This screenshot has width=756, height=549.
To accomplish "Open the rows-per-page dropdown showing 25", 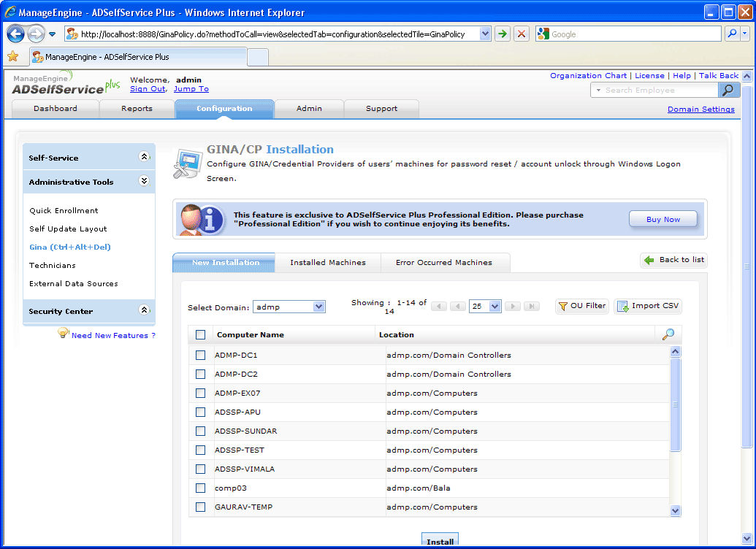I will pyautogui.click(x=485, y=307).
